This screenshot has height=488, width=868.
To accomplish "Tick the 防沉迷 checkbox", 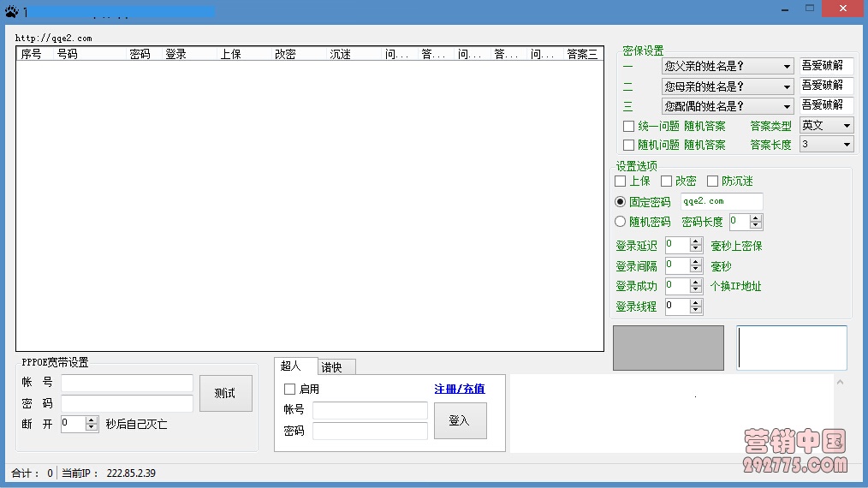I will pos(713,182).
